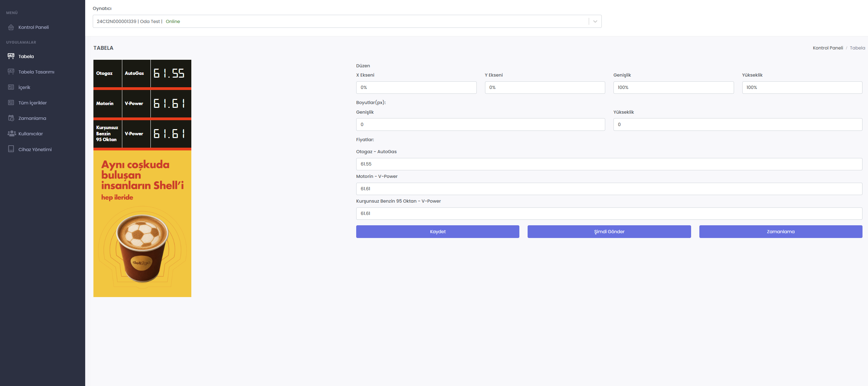This screenshot has width=868, height=386.
Task: Click the Kontrol Paneli home icon
Action: [11, 27]
